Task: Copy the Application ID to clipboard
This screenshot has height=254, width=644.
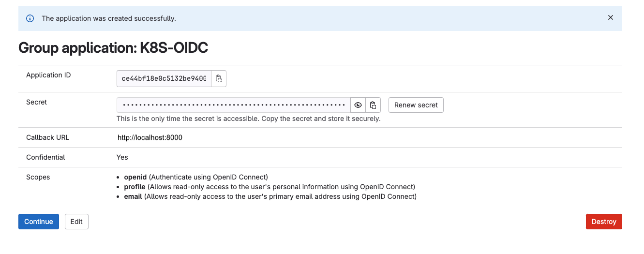Action: click(219, 79)
